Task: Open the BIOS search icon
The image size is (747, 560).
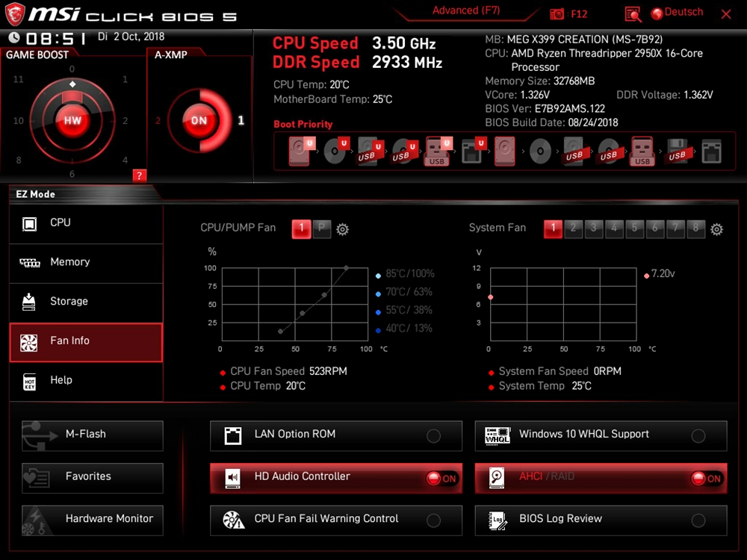Action: click(x=633, y=14)
